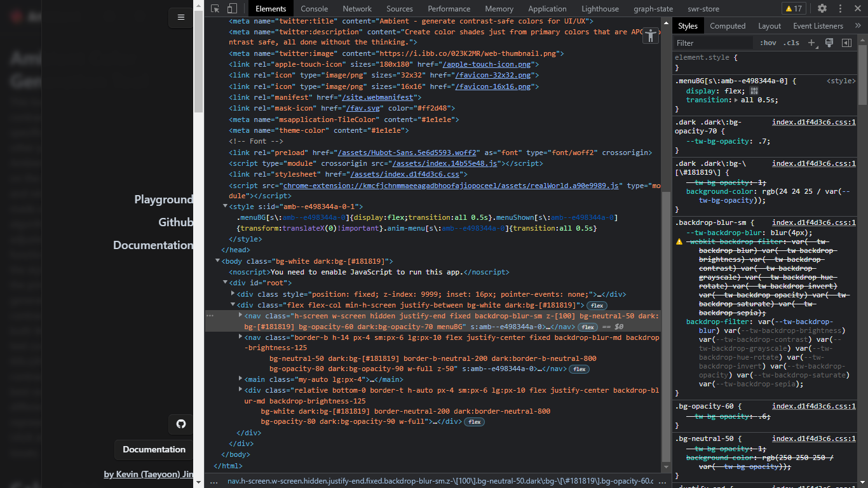
Task: Open the Computed tab in Styles pane
Action: pos(728,25)
